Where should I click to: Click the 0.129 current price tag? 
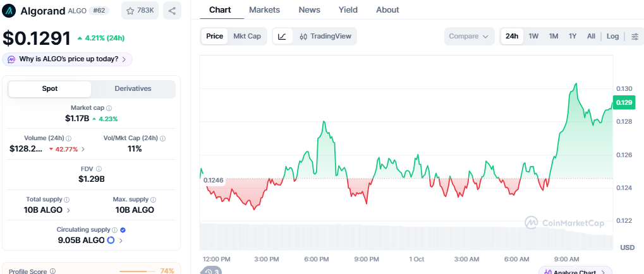[624, 102]
